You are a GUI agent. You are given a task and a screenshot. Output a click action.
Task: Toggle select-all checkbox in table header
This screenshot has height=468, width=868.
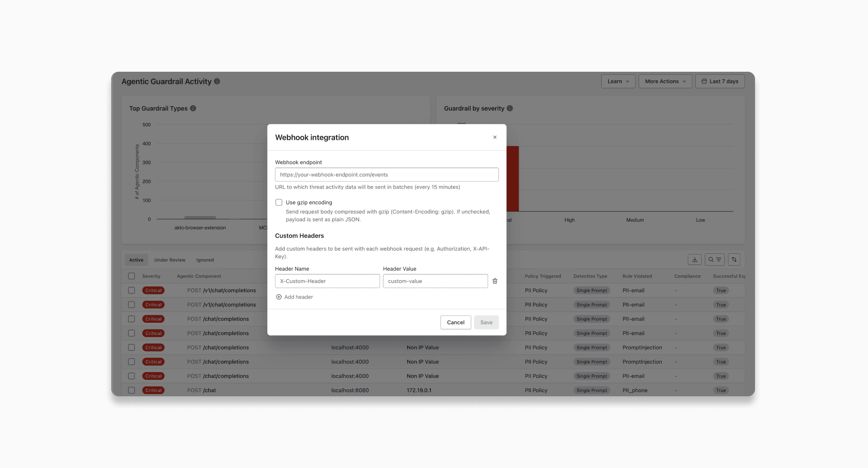point(131,276)
